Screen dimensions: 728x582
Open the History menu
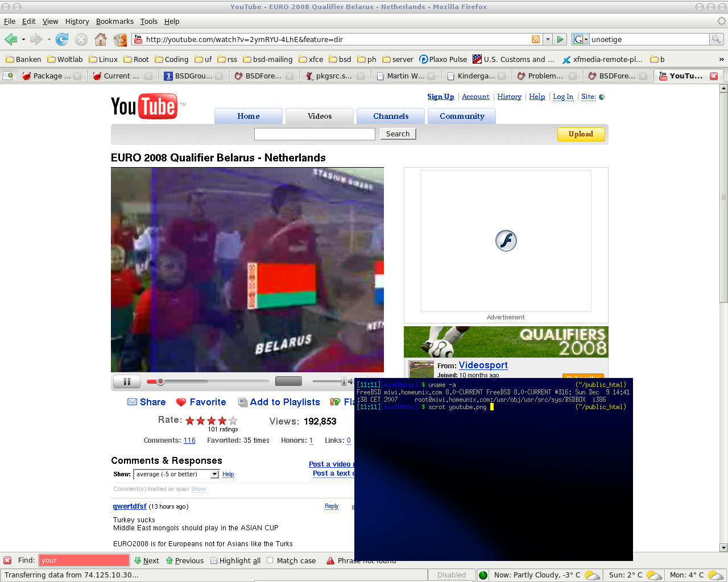coord(77,21)
